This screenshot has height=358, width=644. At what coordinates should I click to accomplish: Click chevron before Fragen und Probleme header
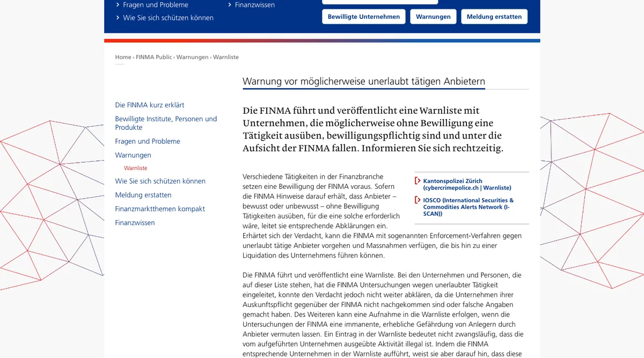coord(118,5)
